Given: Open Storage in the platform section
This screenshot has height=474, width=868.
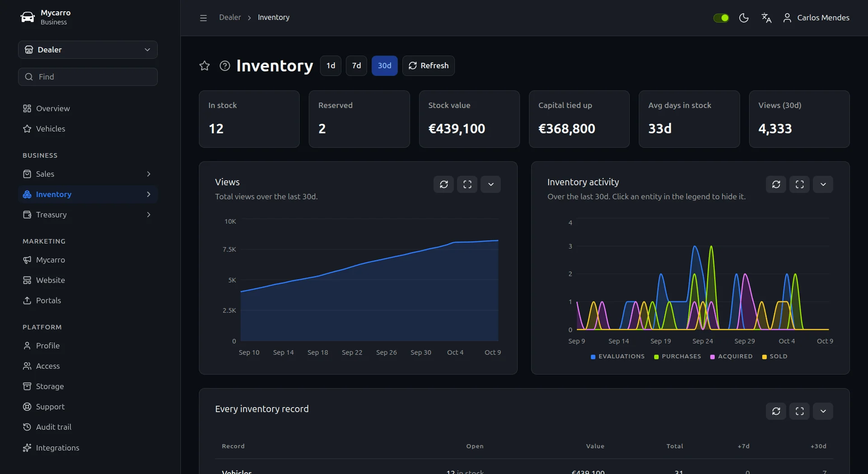Looking at the screenshot, I should 88,386.
